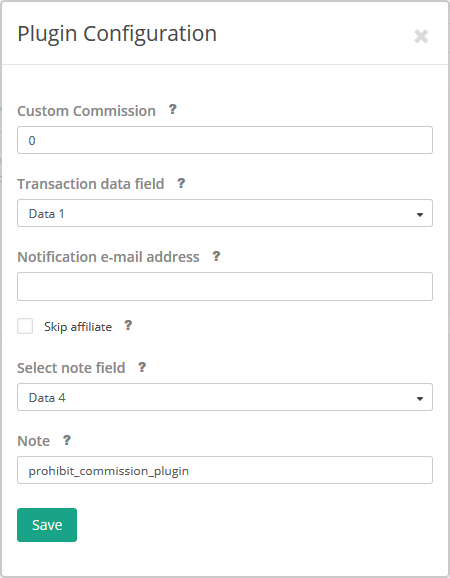
Task: Click the question mark beside Skip affiliate
Action: (x=128, y=325)
